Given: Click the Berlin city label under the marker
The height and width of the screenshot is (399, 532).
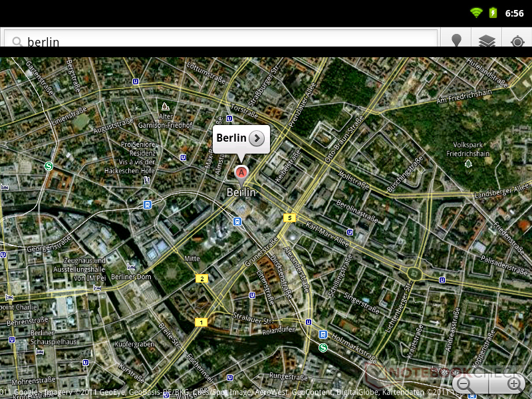Looking at the screenshot, I should (x=241, y=192).
